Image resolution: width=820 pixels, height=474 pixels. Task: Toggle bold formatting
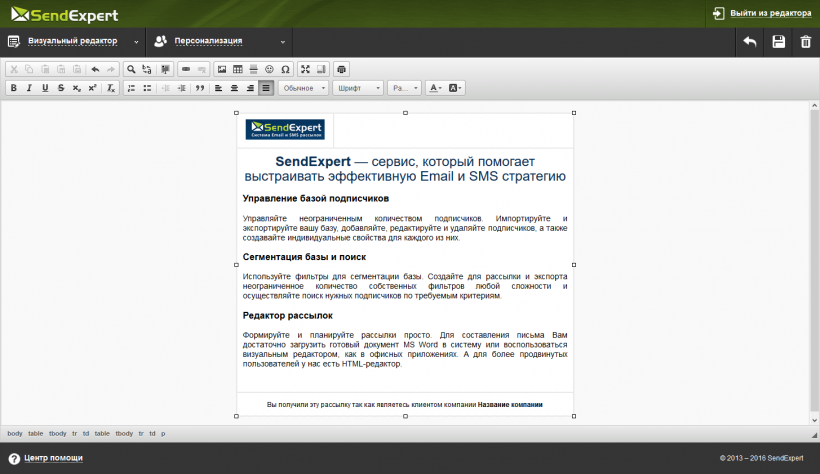14,88
